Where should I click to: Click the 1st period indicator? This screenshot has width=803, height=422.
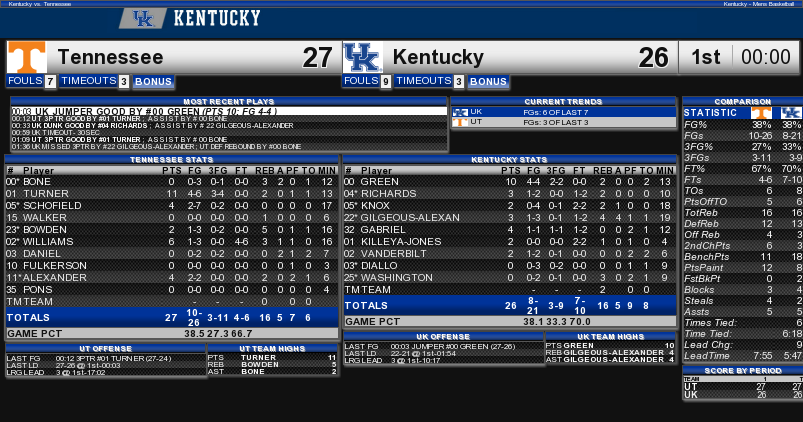click(706, 58)
